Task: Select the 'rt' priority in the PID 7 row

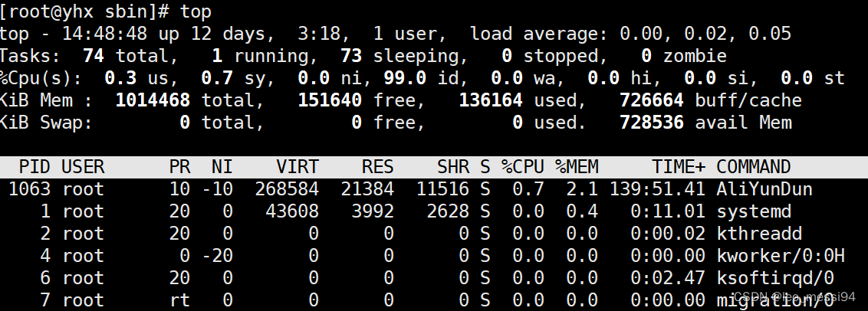Action: (x=180, y=300)
